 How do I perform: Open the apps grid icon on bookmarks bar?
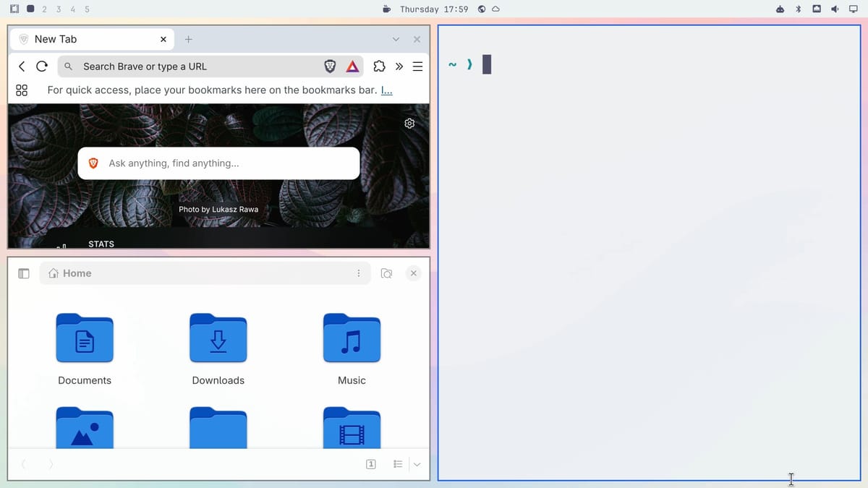click(x=22, y=90)
